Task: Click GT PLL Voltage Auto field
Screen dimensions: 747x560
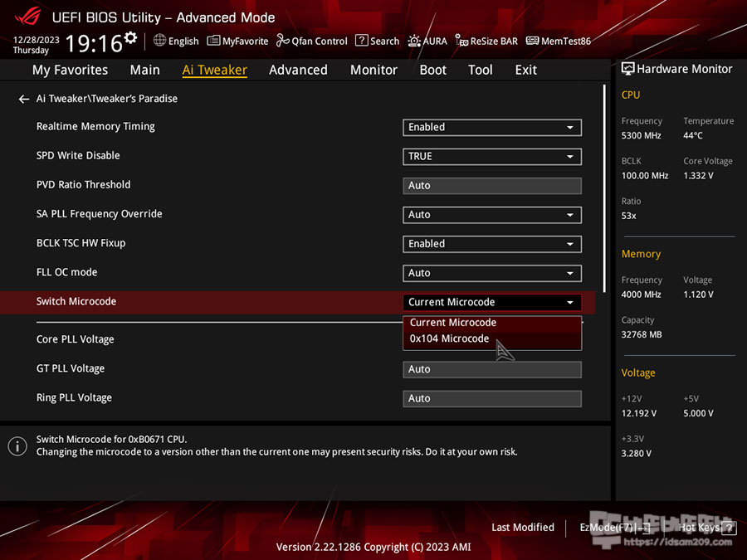Action: (492, 369)
